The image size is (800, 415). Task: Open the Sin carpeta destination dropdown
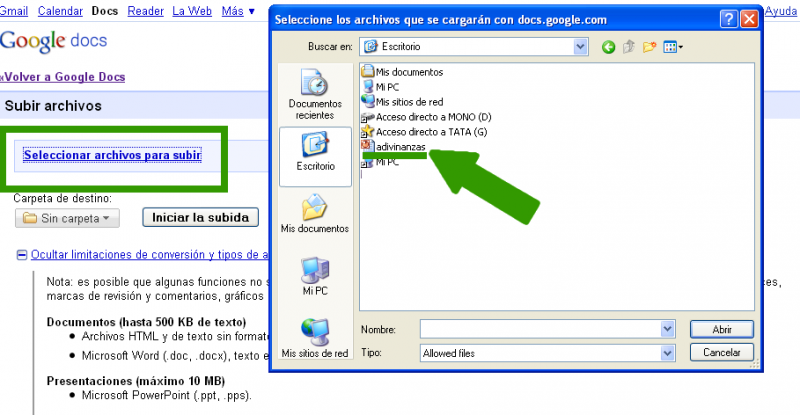pos(67,218)
